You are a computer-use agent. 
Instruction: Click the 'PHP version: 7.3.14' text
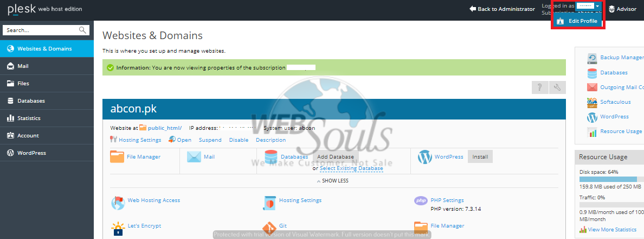pos(455,209)
